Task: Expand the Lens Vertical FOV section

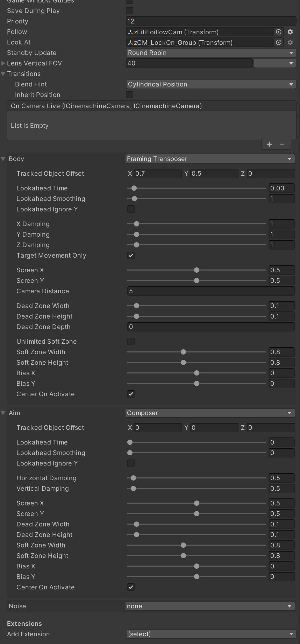Action: click(x=3, y=63)
